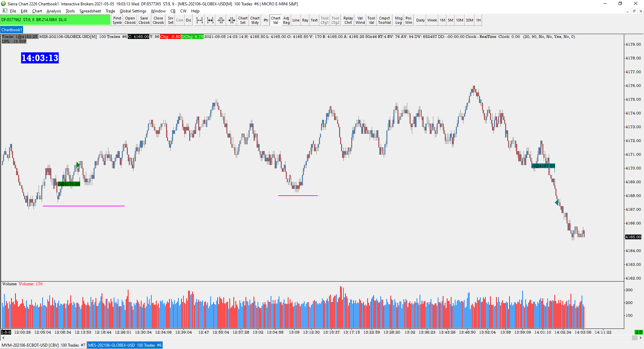Set chart period to 10M

(x=460, y=20)
